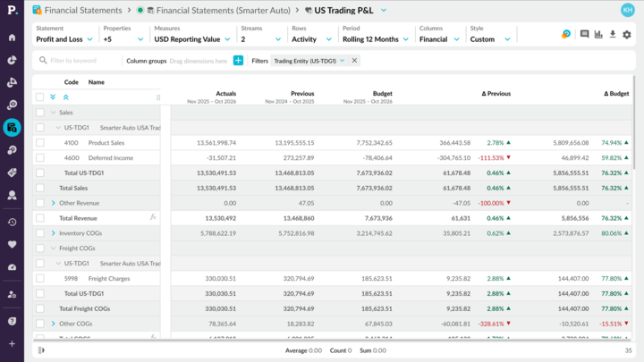The width and height of the screenshot is (644, 362).
Task: Check the Sales row checkbox
Action: [x=40, y=113]
